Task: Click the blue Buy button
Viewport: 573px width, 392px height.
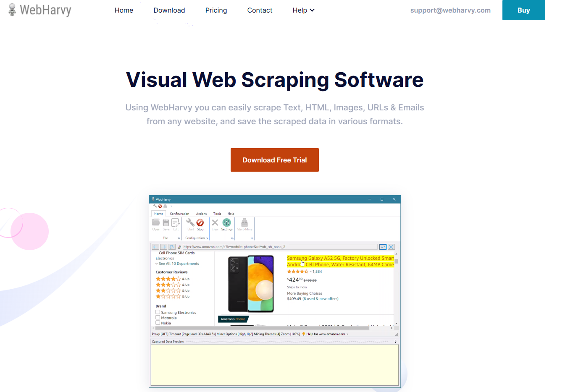Action: [x=523, y=10]
